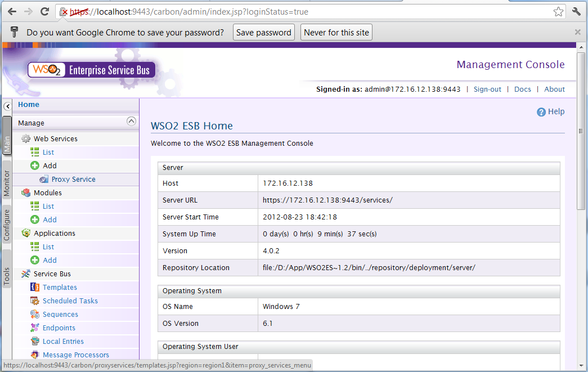The height and width of the screenshot is (372, 588).
Task: Click the Proxy Service icon
Action: 44,180
